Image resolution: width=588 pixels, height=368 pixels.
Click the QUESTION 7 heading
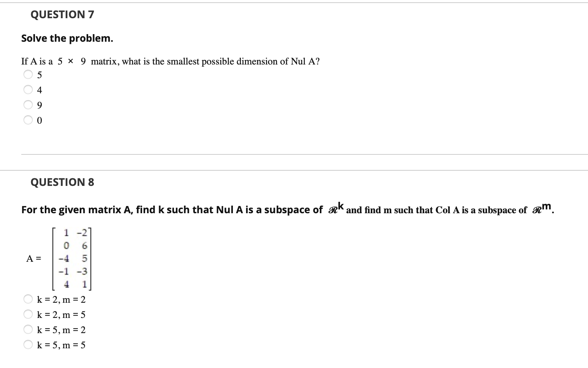62,14
